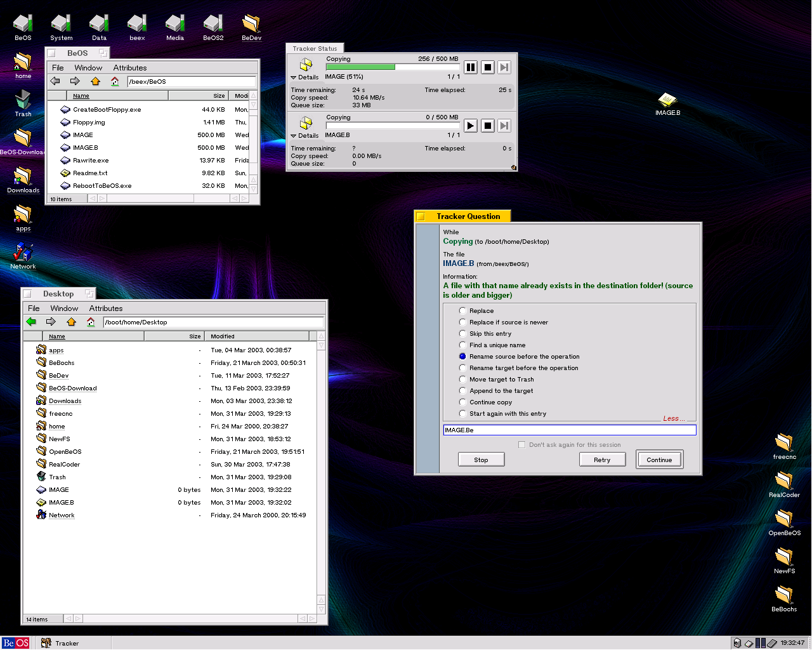Click the Retry button
812x650 pixels.
602,460
